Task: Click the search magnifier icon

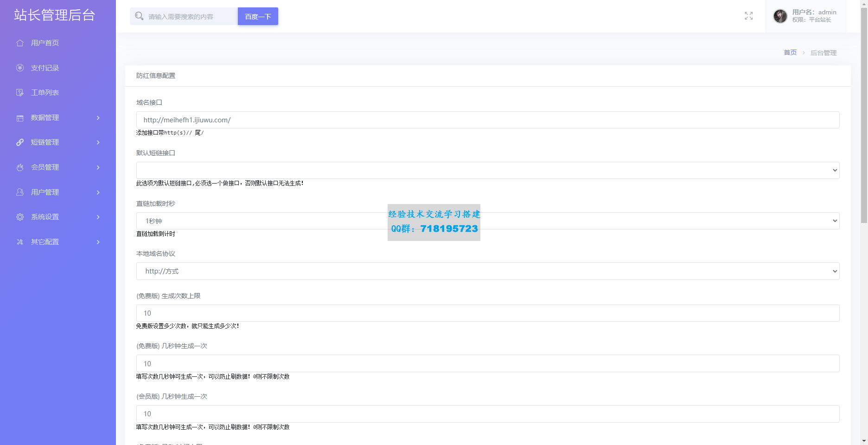Action: [139, 16]
